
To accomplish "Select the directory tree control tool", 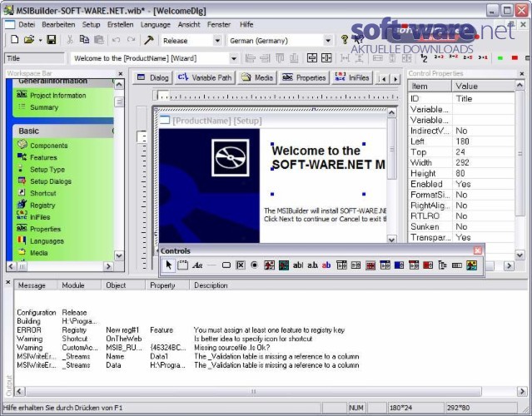I will tap(442, 265).
